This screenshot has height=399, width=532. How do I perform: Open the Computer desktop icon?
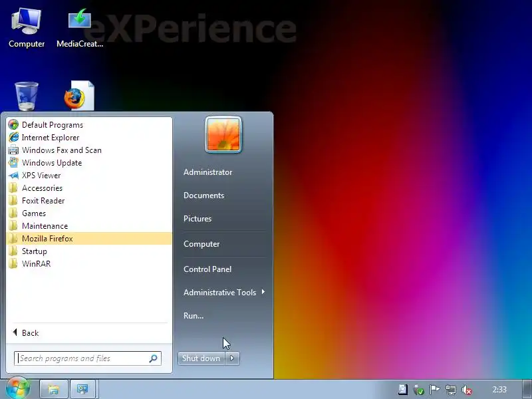click(x=27, y=28)
